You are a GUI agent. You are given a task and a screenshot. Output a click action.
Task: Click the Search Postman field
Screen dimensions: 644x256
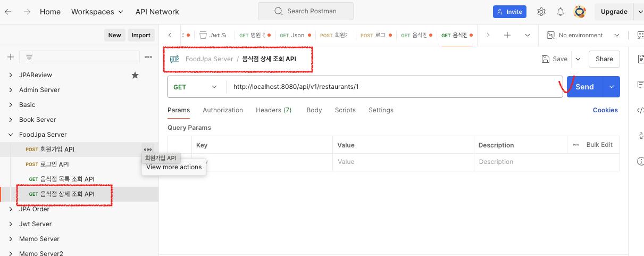(x=306, y=11)
